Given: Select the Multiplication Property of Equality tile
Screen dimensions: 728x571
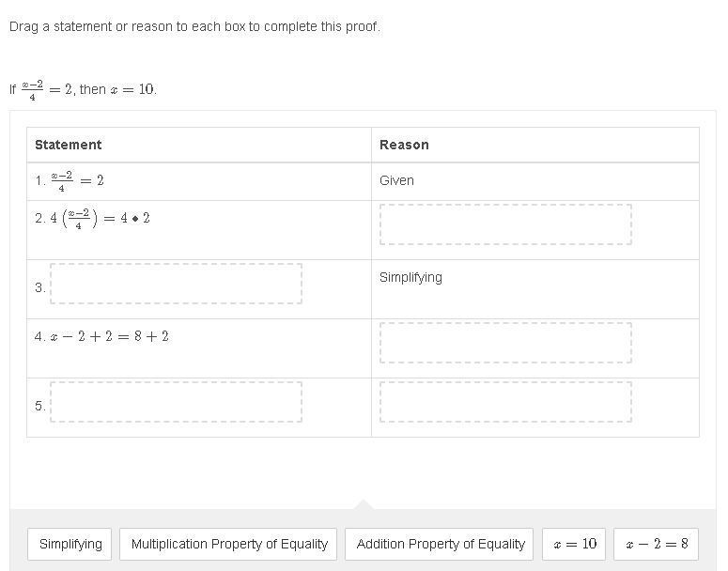Looking at the screenshot, I should (229, 544).
